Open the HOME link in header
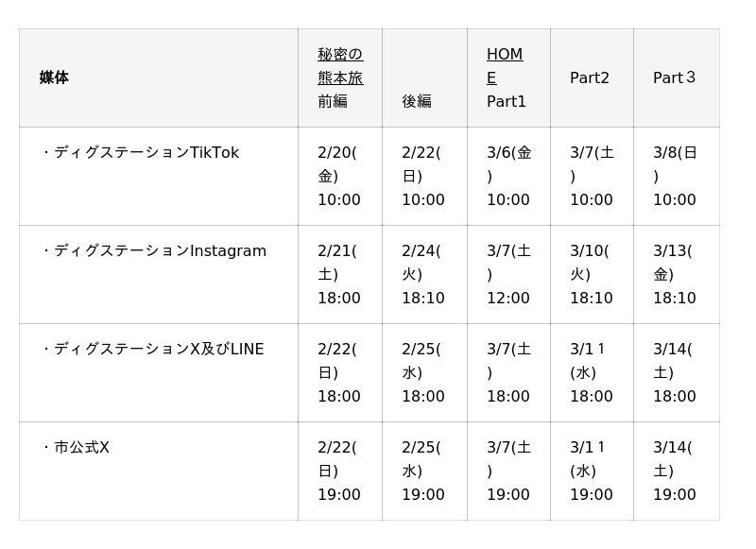The height and width of the screenshot is (549, 756). (505, 66)
